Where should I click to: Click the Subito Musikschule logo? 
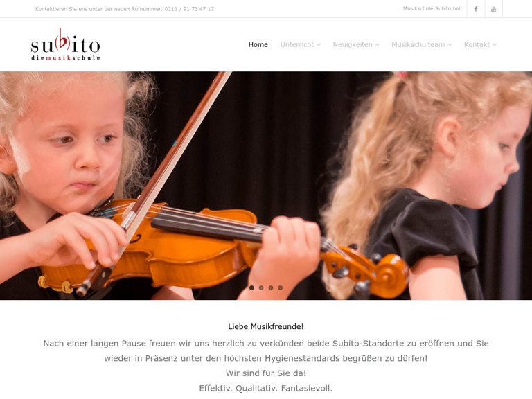[66, 44]
